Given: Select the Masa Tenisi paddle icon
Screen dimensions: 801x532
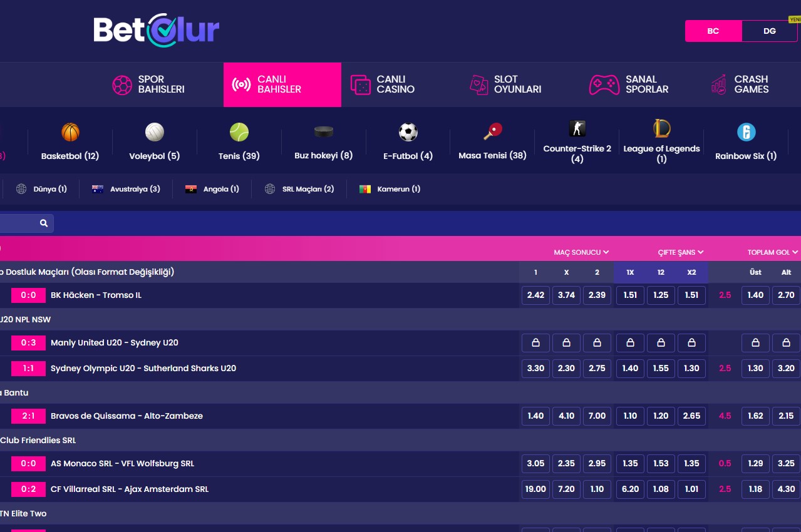Looking at the screenshot, I should pos(493,132).
